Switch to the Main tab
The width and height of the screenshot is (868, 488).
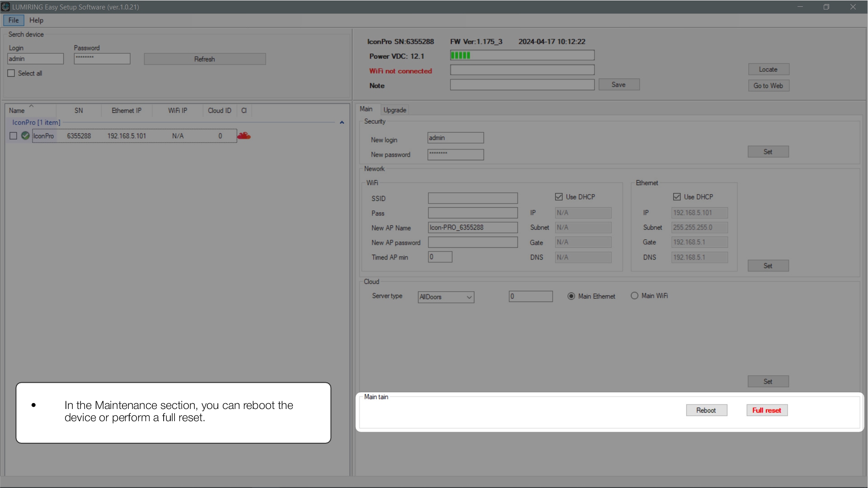tap(366, 109)
